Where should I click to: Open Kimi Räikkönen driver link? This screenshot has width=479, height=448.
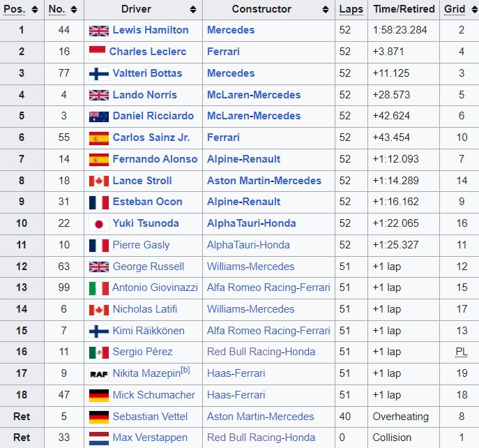(x=149, y=331)
